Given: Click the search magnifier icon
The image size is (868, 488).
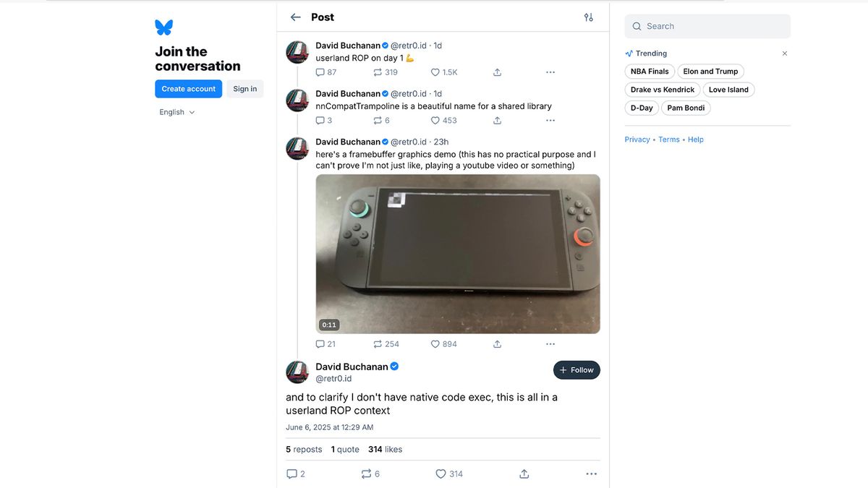Looking at the screenshot, I should point(637,25).
